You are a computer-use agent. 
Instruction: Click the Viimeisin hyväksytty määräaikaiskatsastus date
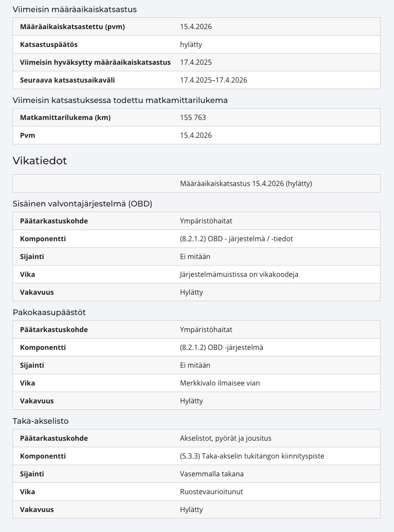(196, 62)
